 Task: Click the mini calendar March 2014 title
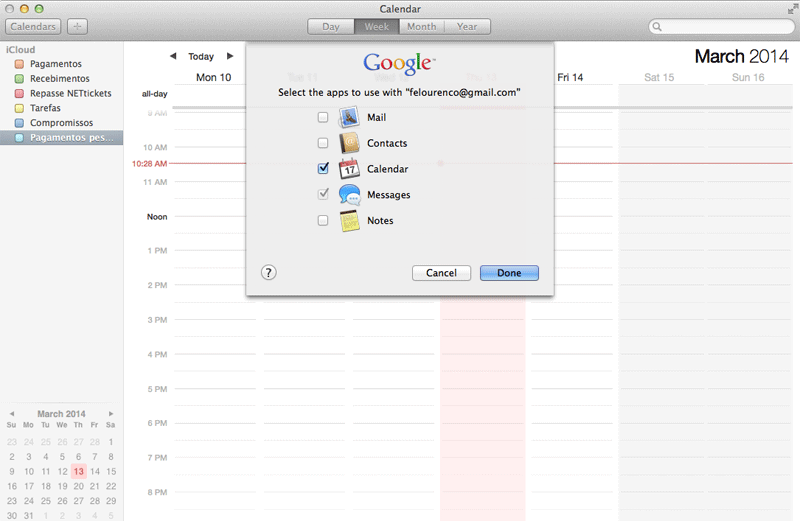point(61,414)
